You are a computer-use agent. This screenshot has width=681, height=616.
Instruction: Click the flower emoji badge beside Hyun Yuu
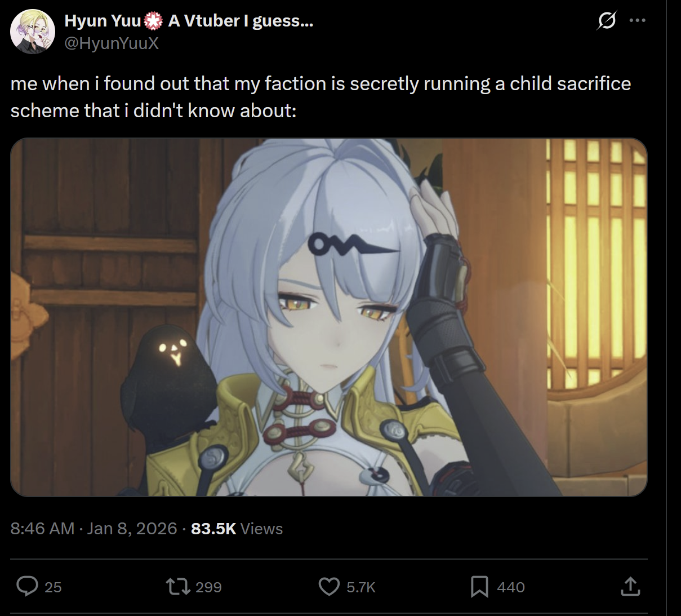click(x=153, y=21)
